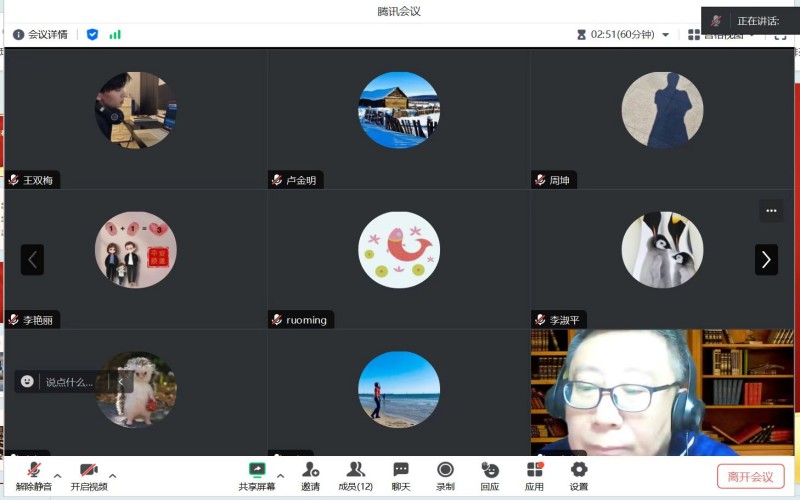Screen dimensions: 800x500
Task: Go to next page of participants
Action: [766, 260]
